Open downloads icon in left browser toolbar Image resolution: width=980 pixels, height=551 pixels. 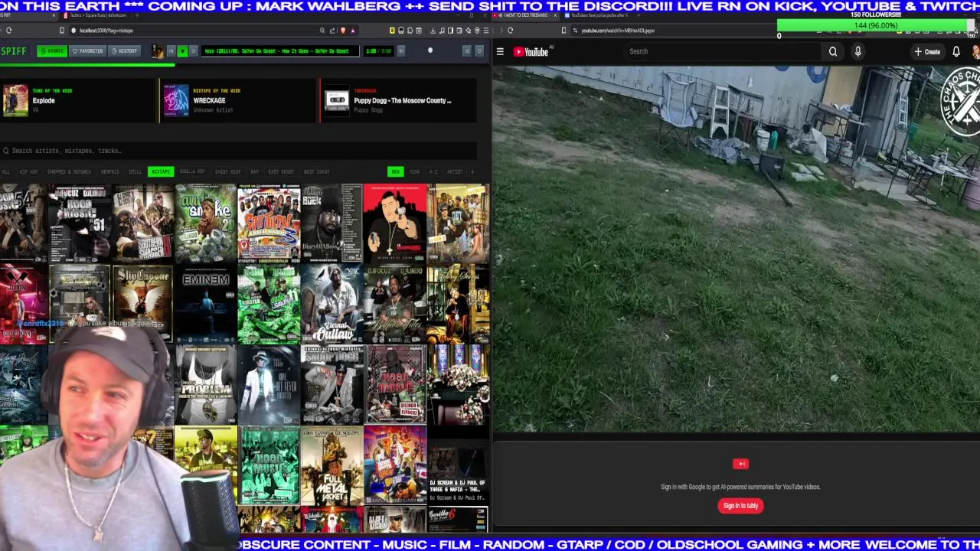coord(433,31)
